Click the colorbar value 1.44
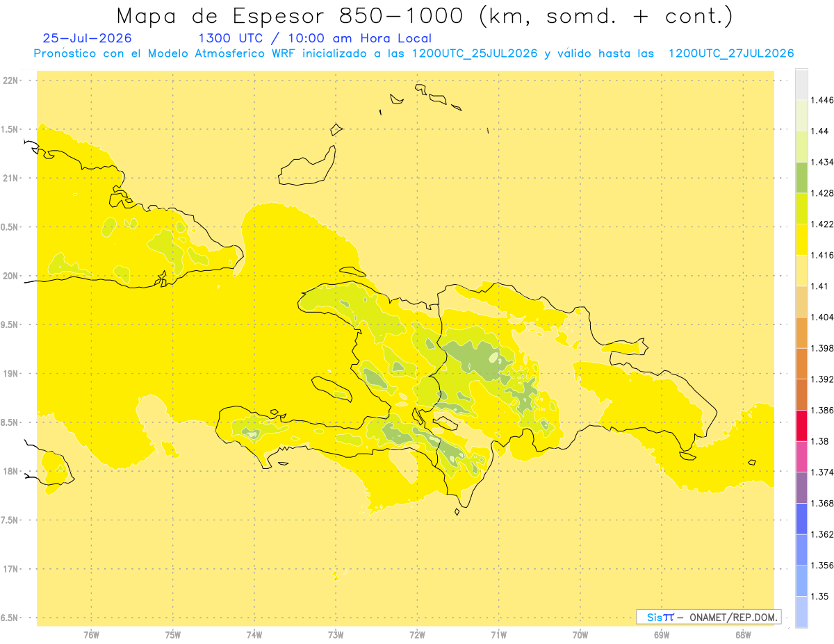The width and height of the screenshot is (834, 644). point(819,131)
